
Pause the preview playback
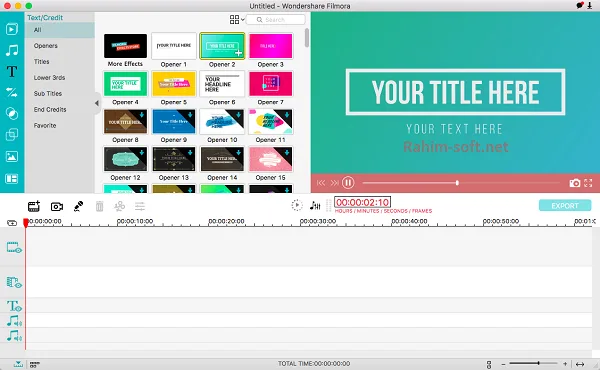click(x=348, y=183)
